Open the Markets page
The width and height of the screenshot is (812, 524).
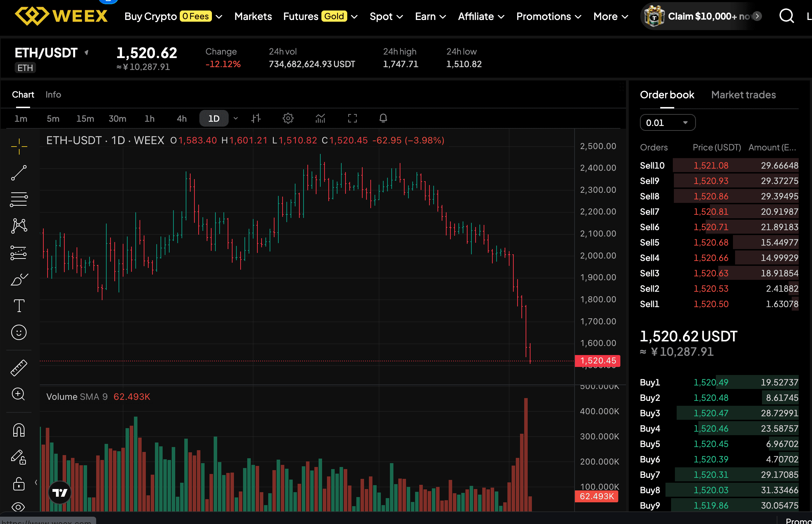253,16
